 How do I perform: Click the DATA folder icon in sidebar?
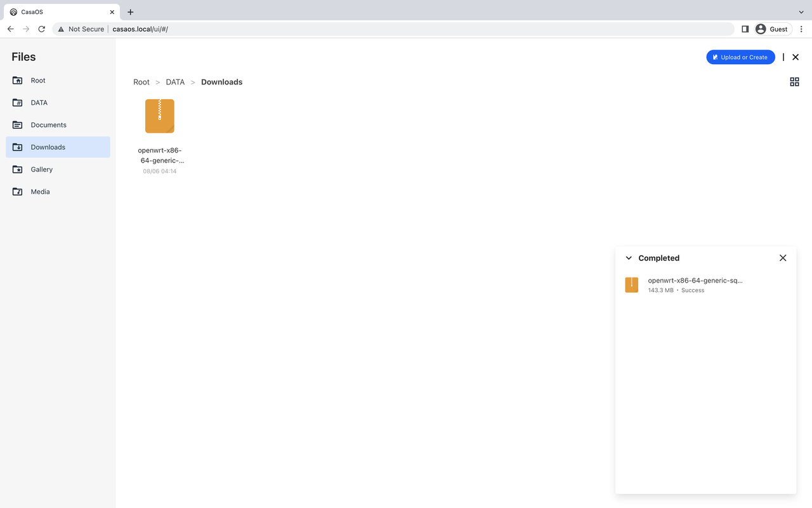coord(18,103)
